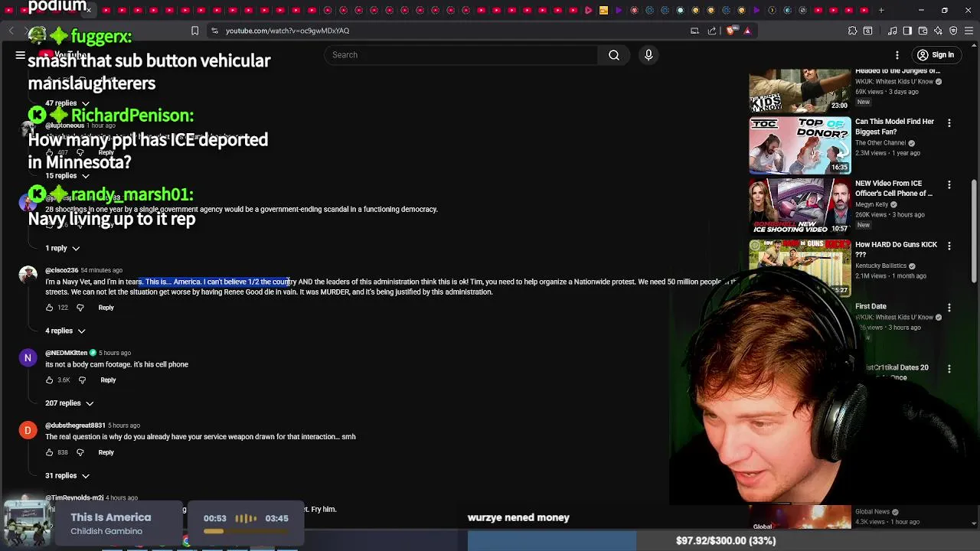Viewport: 980px width, 551px height.
Task: Like the @NEDMKitten comment with 3.6K likes
Action: [50, 380]
